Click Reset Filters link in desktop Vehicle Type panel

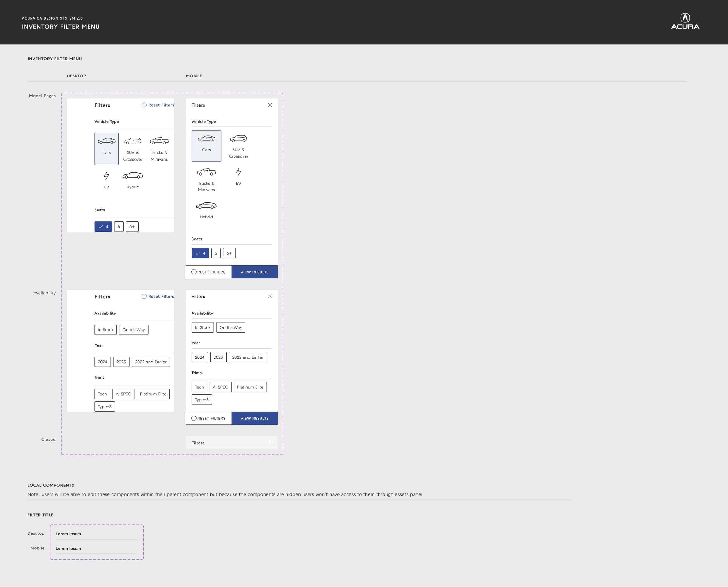[158, 105]
